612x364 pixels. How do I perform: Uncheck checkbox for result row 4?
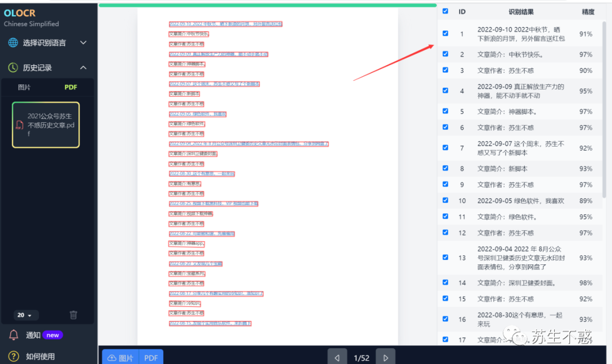[x=445, y=91]
